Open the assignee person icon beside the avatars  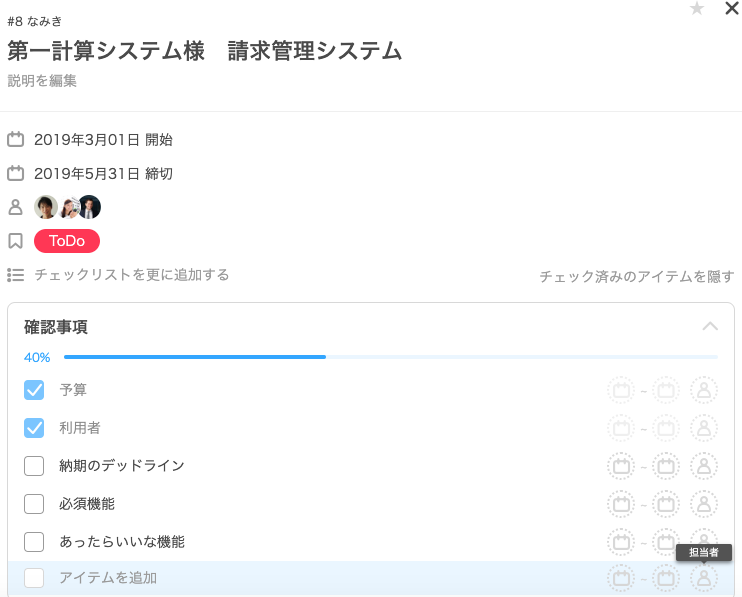click(x=16, y=207)
